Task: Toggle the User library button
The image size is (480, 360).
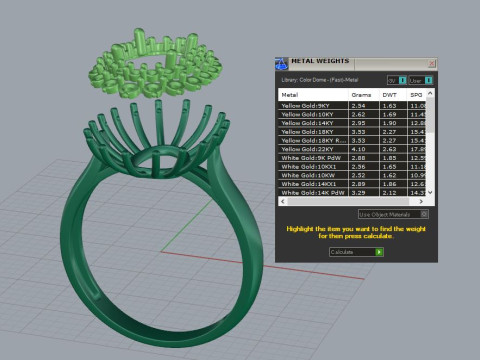Action: pos(421,80)
